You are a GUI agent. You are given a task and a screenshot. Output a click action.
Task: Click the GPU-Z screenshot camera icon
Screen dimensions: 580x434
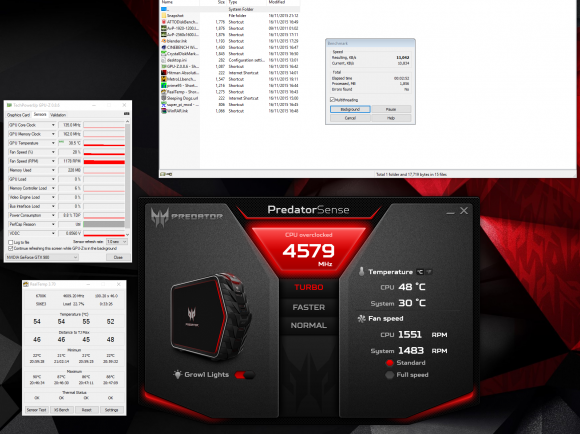coord(127,114)
